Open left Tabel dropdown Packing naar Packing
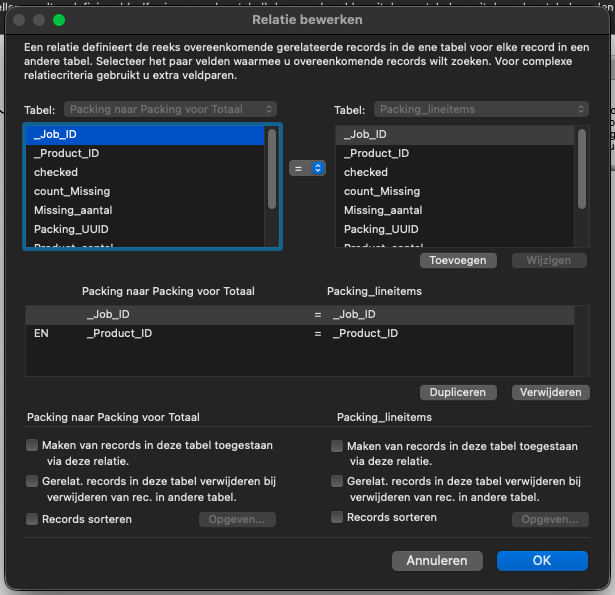The image size is (615, 595). (170, 109)
